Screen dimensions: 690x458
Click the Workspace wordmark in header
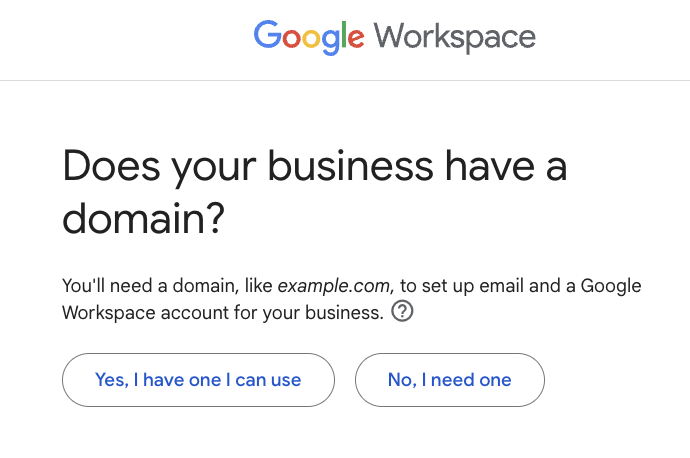(x=455, y=38)
